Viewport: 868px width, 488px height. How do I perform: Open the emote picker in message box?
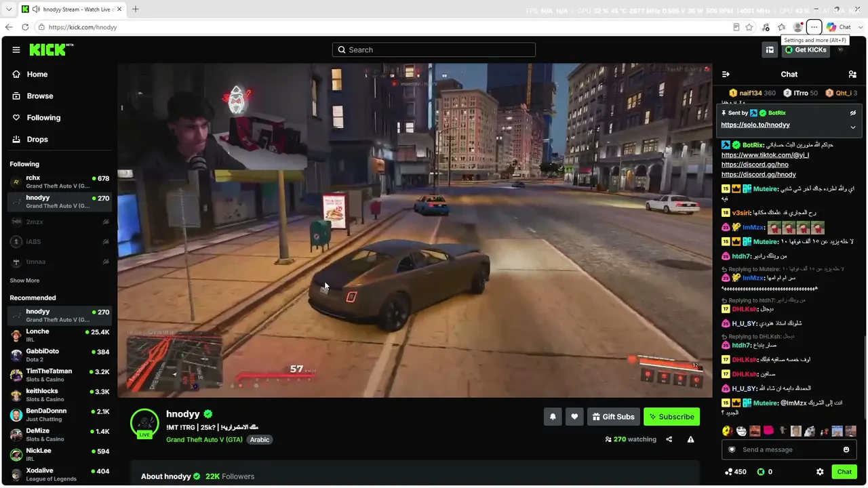tap(846, 449)
